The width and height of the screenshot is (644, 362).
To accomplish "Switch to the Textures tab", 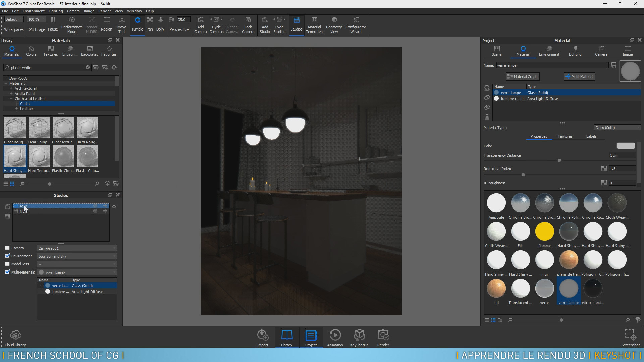I will [x=565, y=136].
